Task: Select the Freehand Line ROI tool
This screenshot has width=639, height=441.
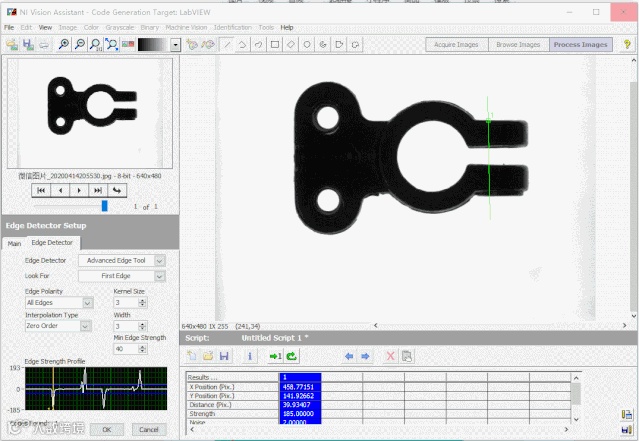Action: (x=258, y=44)
